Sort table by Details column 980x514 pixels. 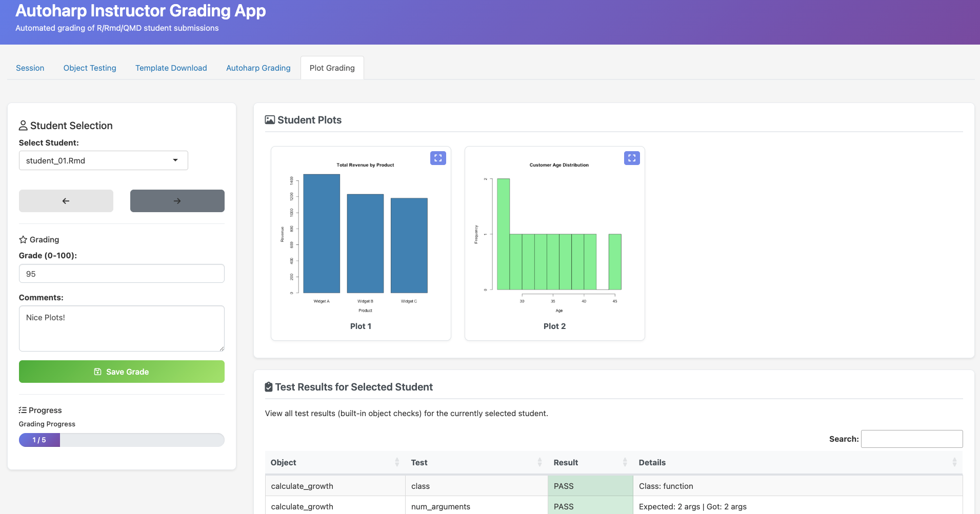pyautogui.click(x=795, y=462)
